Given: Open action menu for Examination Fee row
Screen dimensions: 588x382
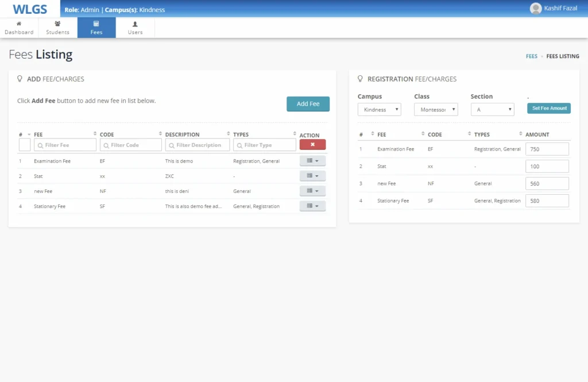Looking at the screenshot, I should point(312,161).
